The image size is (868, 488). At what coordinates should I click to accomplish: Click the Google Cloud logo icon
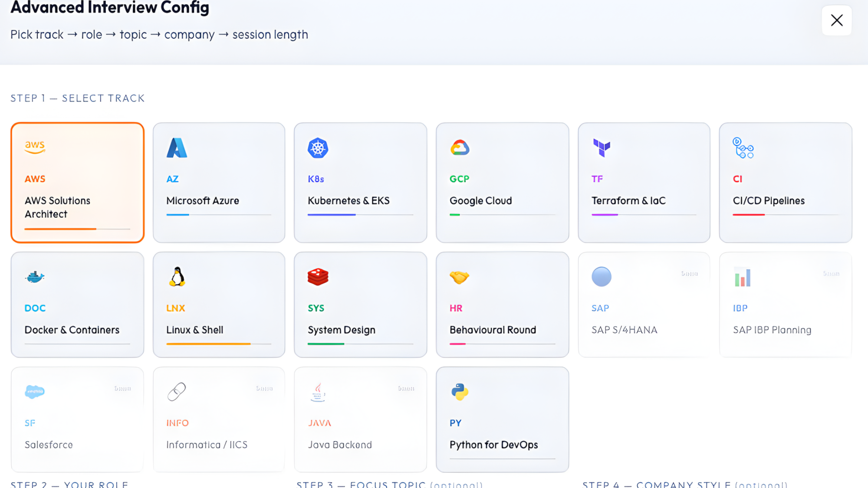point(460,148)
